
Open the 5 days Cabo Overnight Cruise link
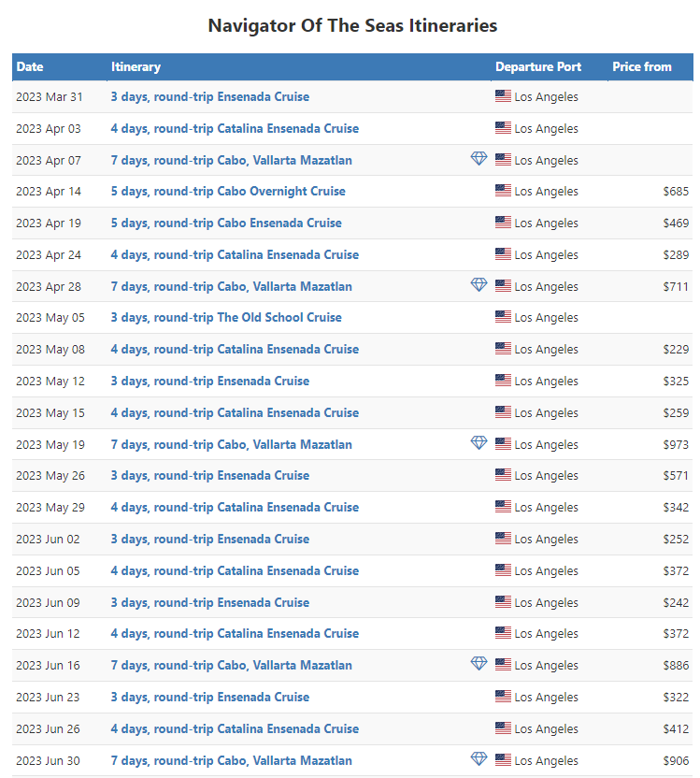(228, 191)
